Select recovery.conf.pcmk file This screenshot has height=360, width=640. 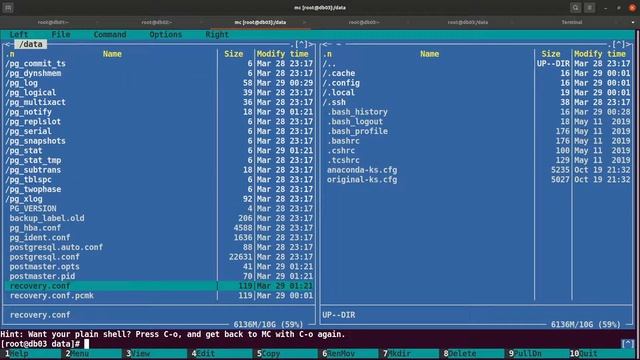159,296
